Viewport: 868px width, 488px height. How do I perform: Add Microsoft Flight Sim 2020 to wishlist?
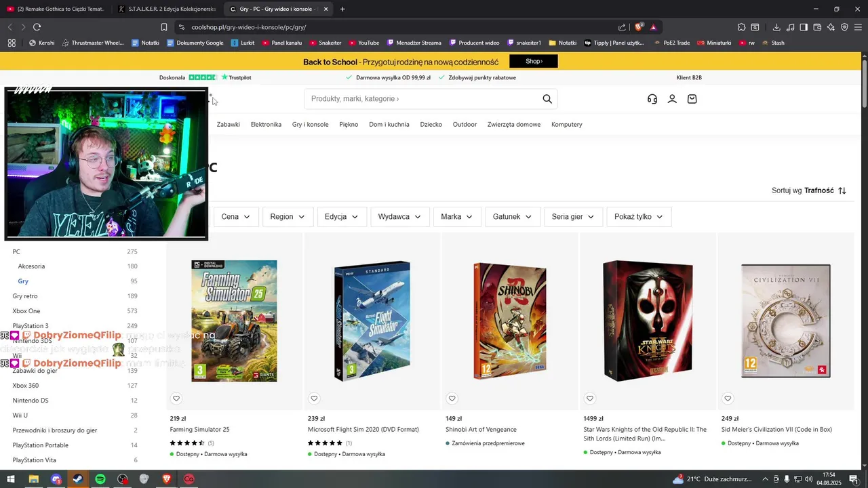tap(314, 399)
